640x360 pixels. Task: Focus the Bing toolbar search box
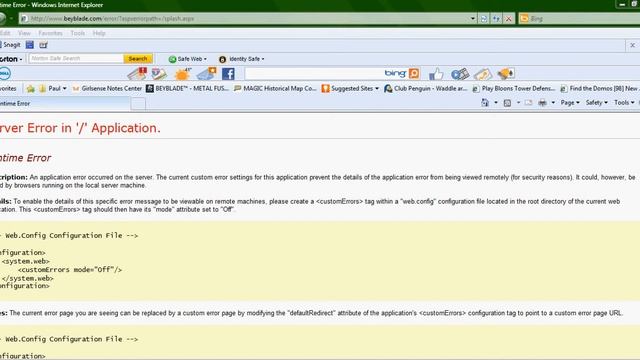(x=313, y=73)
